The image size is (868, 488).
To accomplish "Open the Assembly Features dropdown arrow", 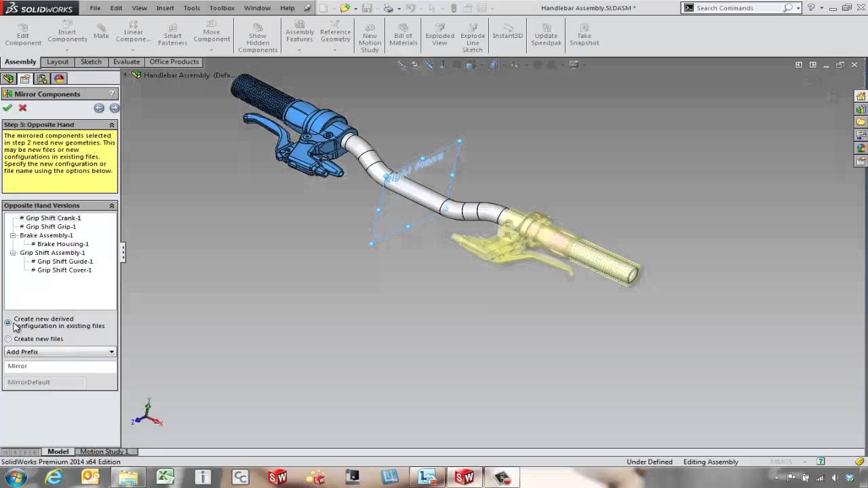I will click(x=300, y=49).
